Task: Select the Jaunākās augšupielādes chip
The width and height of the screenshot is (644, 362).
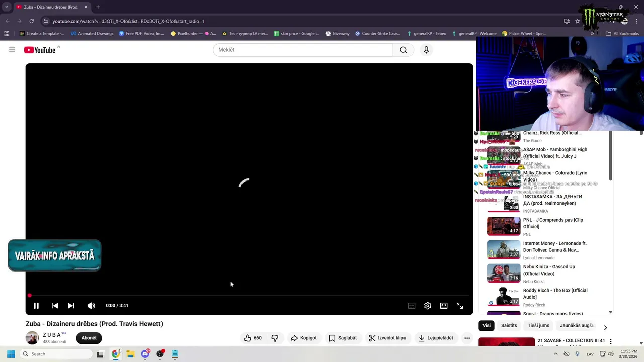Action: (577, 325)
